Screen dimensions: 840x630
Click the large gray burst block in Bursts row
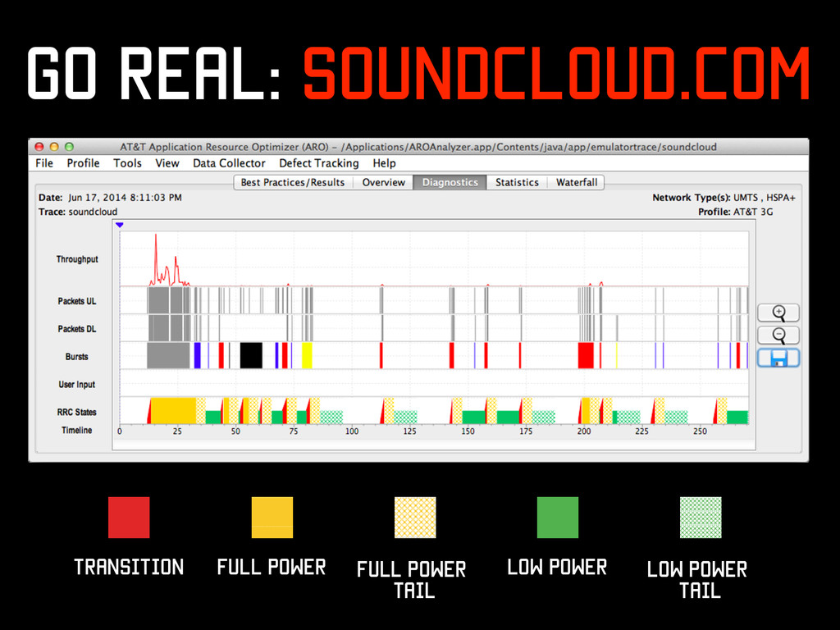click(x=168, y=356)
